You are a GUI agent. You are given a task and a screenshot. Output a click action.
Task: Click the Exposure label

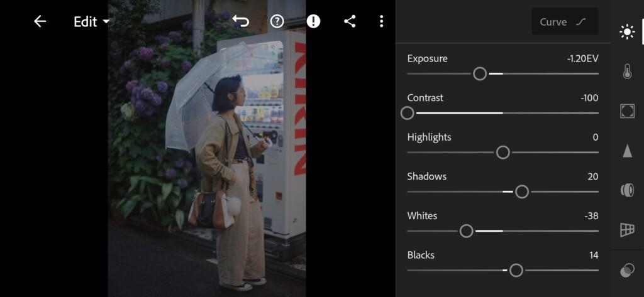pos(428,58)
